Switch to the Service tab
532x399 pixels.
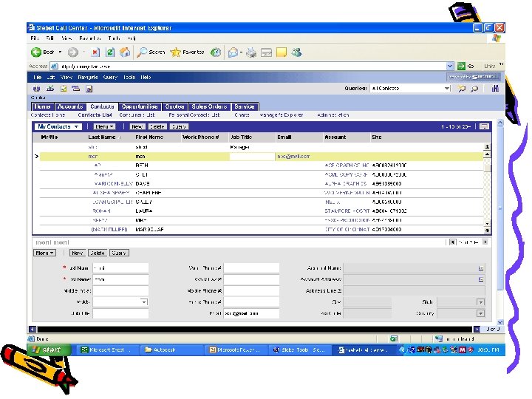245,106
